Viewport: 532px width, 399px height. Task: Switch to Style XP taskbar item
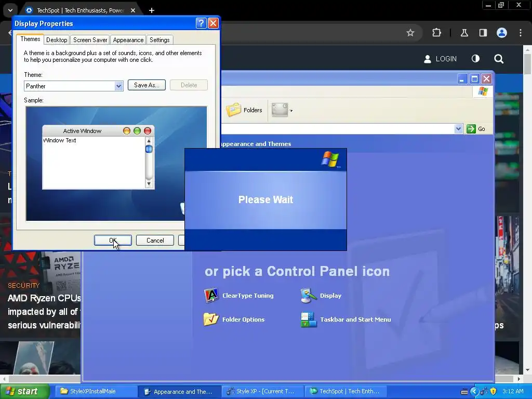[262, 391]
